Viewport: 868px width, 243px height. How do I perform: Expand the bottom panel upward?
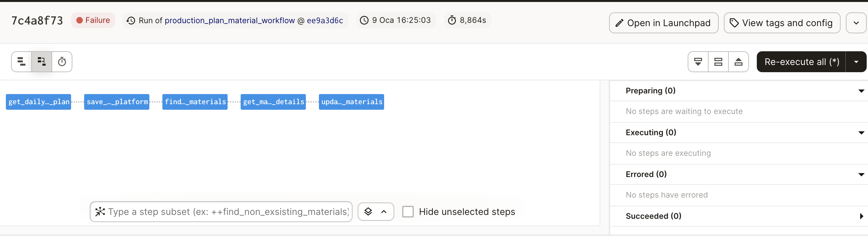tap(739, 61)
